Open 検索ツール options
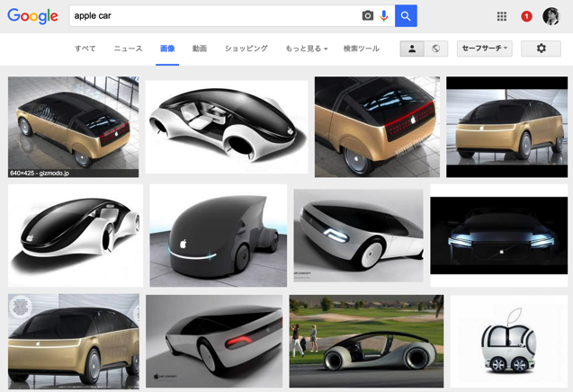This screenshot has height=392, width=573. pyautogui.click(x=361, y=49)
